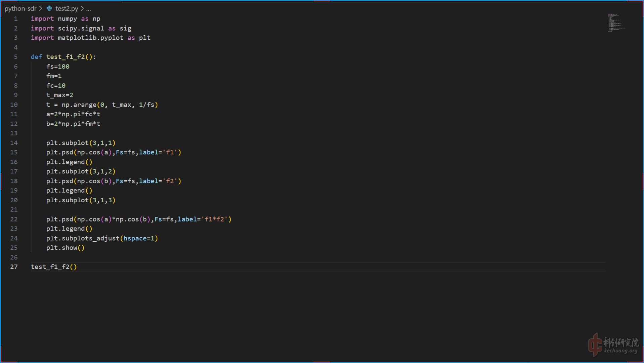Viewport: 644px width, 363px height.
Task: Click the hspace parameter in subplots_adjust
Action: pos(135,238)
